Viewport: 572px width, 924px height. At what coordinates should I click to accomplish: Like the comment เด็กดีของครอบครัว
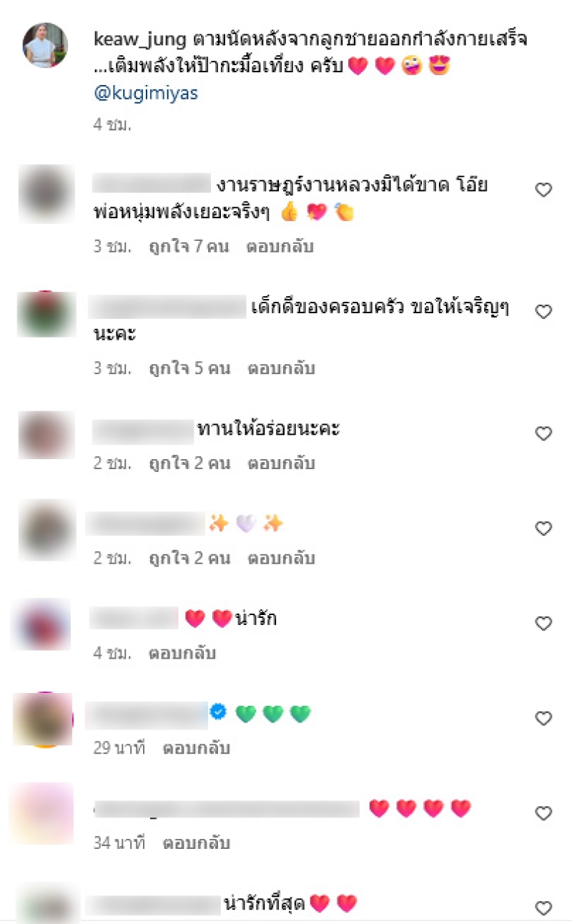(x=544, y=312)
